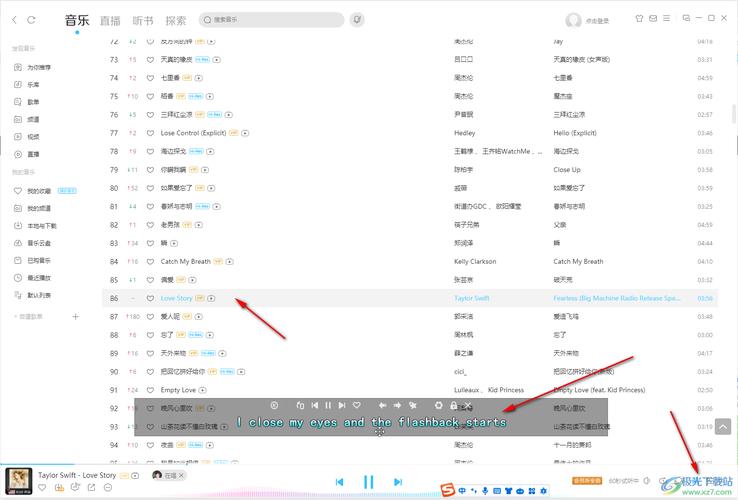
Task: Next track in desktop lyrics bar
Action: click(342, 405)
